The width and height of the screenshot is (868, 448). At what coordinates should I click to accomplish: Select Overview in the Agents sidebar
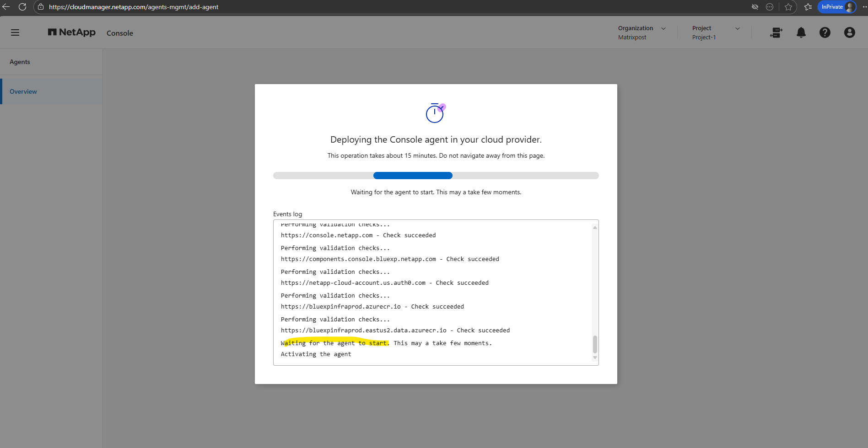point(51,91)
